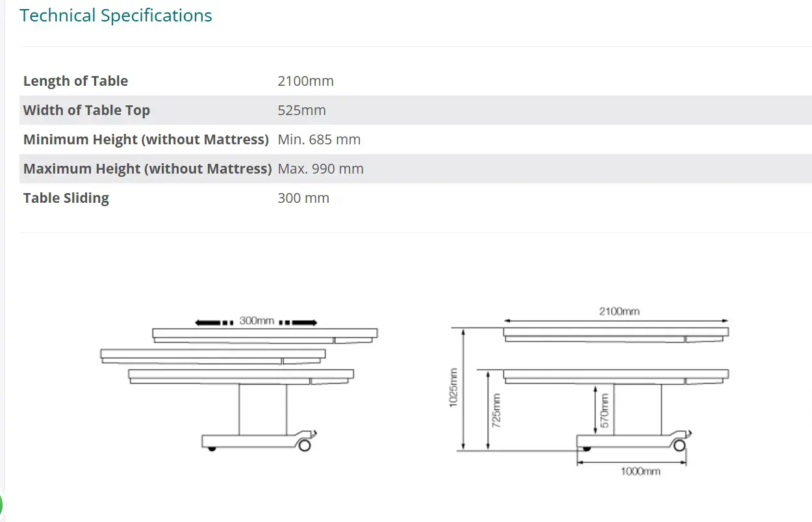Select the Min. 685 mm value
The width and height of the screenshot is (812, 522).
pyautogui.click(x=318, y=140)
